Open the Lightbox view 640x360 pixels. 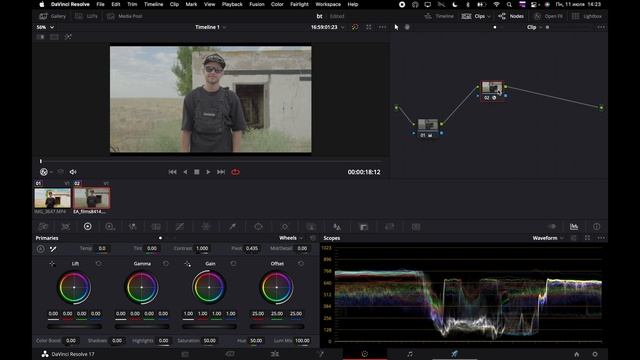[x=587, y=16]
